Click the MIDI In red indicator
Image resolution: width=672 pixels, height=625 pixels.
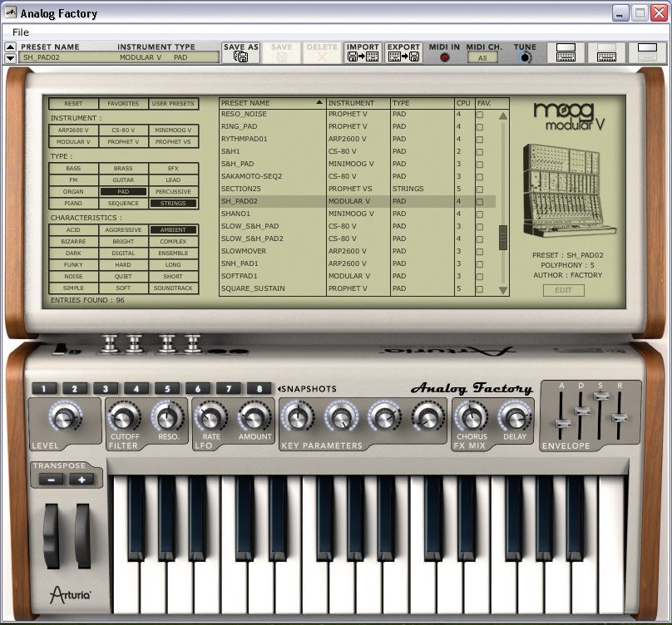point(445,57)
